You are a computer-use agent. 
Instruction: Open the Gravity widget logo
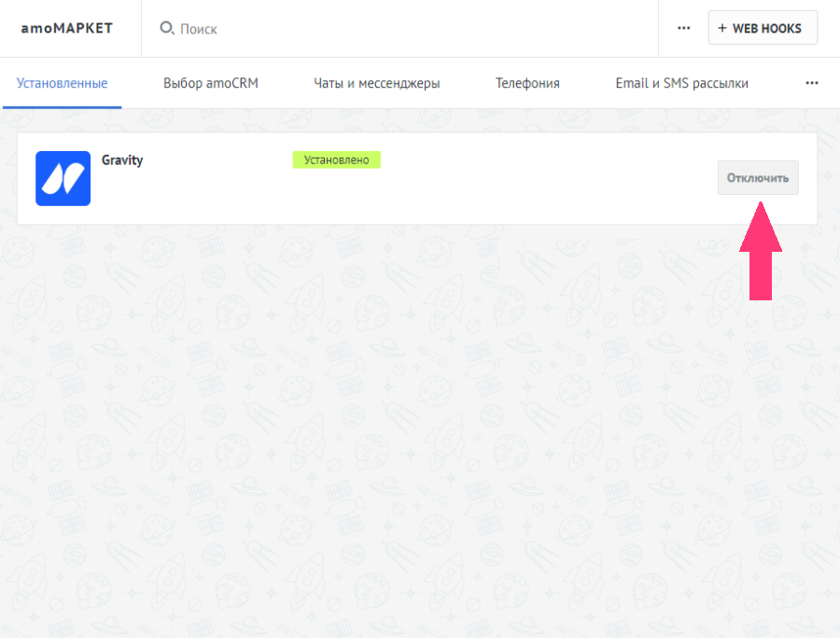[x=63, y=178]
